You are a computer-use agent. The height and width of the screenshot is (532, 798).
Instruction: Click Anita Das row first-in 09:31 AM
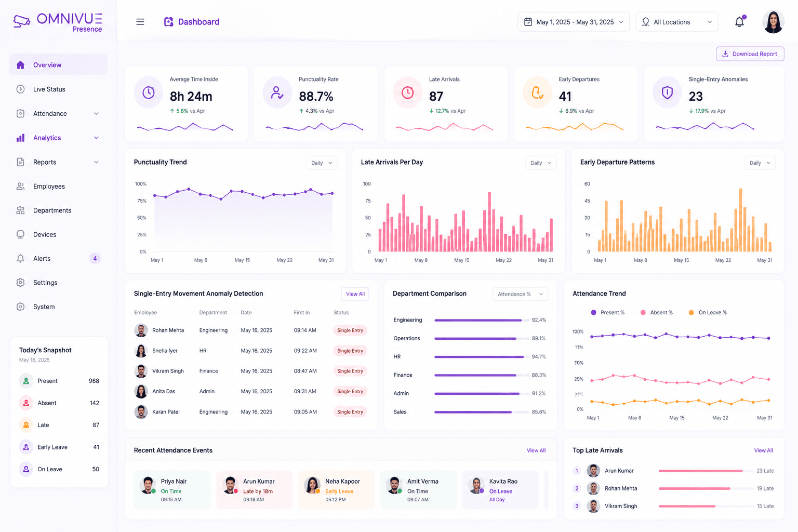(x=305, y=391)
